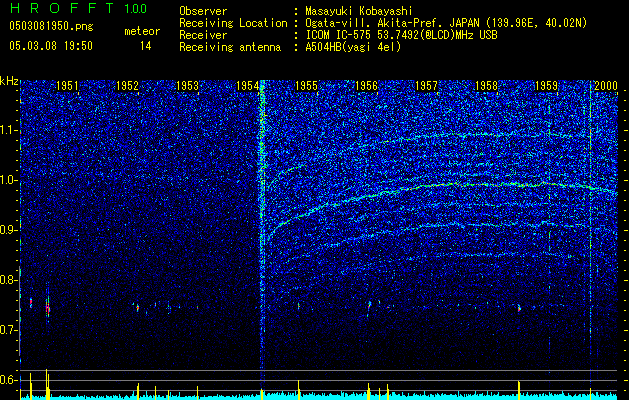Image resolution: width=629 pixels, height=400 pixels.
Task: Click the 1953 time marker
Action: point(187,86)
